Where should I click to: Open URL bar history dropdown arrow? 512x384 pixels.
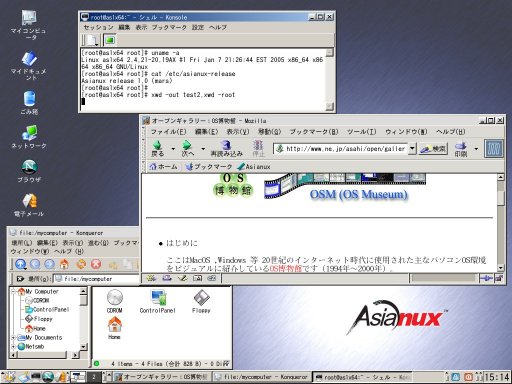(x=412, y=148)
